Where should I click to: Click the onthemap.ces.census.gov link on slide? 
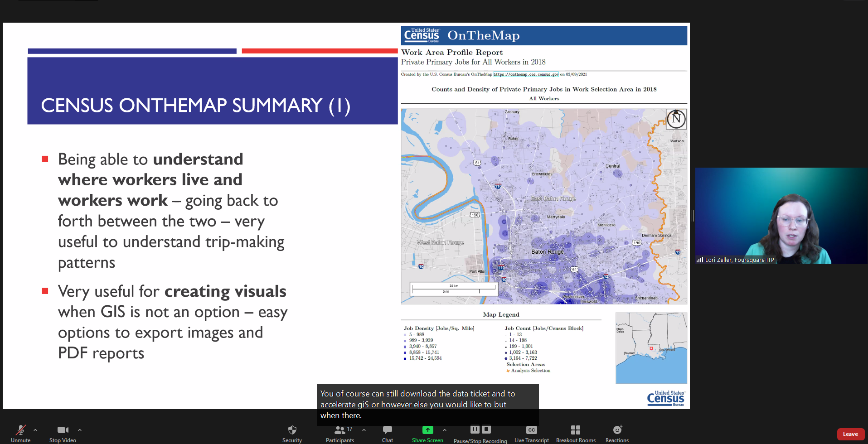[x=526, y=74]
